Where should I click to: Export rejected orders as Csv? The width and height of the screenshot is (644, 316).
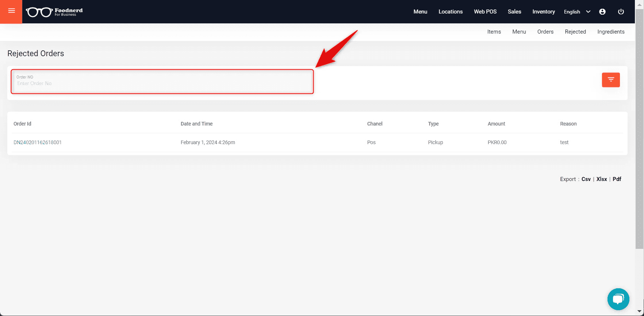(x=586, y=179)
